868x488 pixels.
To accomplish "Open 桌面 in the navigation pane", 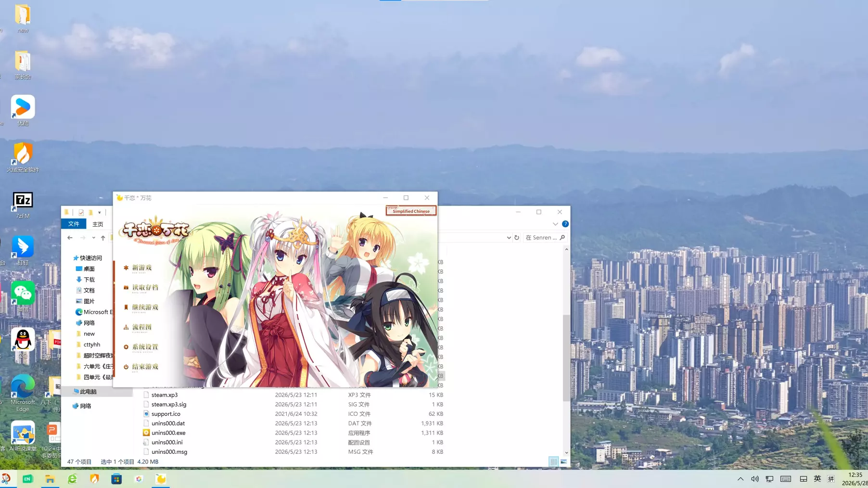I will [x=85, y=269].
